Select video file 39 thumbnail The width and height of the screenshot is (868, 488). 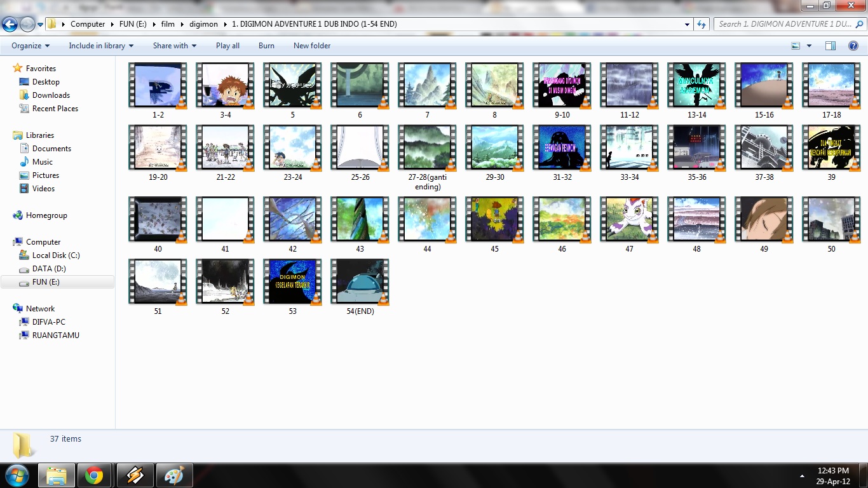click(x=831, y=147)
